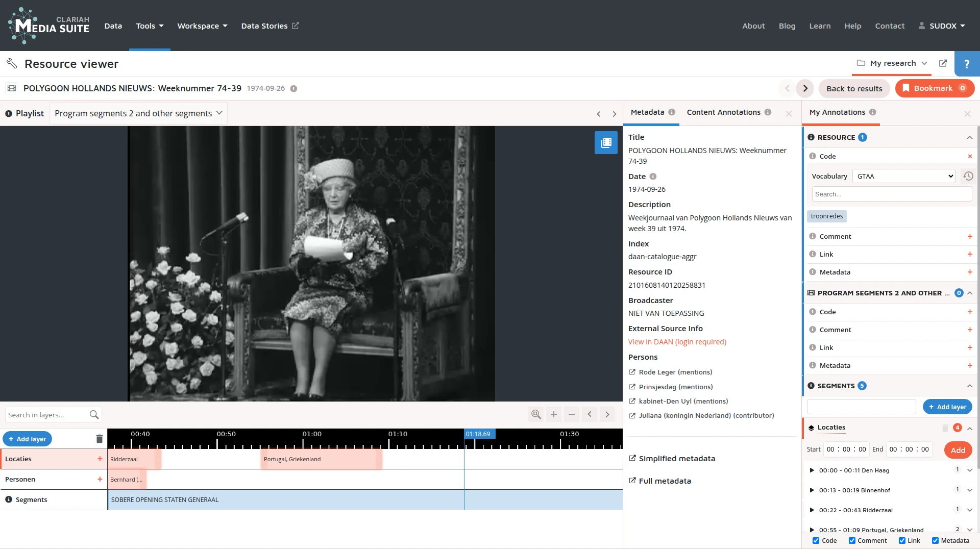Open external window icon beside My research
980x551 pixels.
tap(943, 63)
